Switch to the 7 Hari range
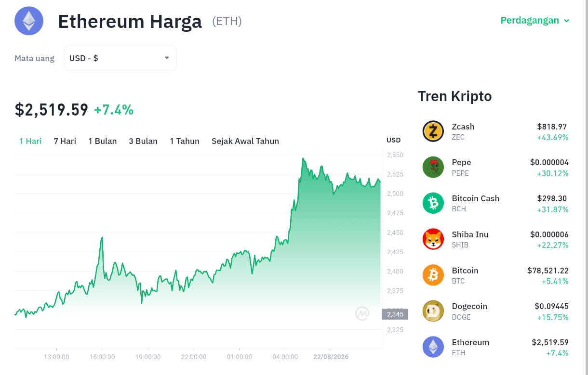 [x=65, y=141]
